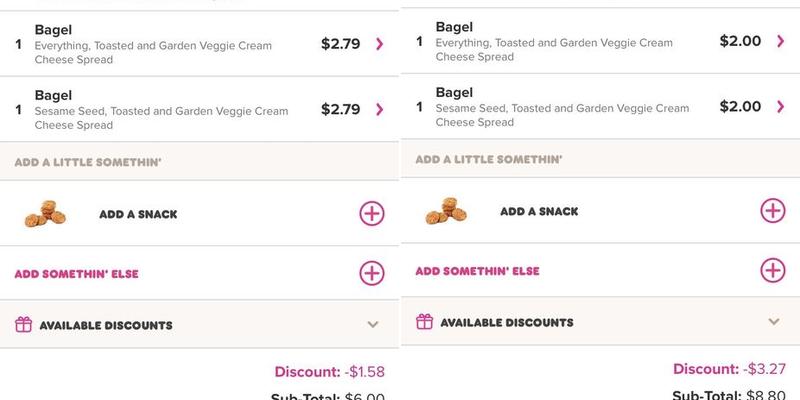Screen dimensions: 800x400
Task: Click Add Somethin' Else label in the $3.27-discount order
Action: click(x=477, y=271)
